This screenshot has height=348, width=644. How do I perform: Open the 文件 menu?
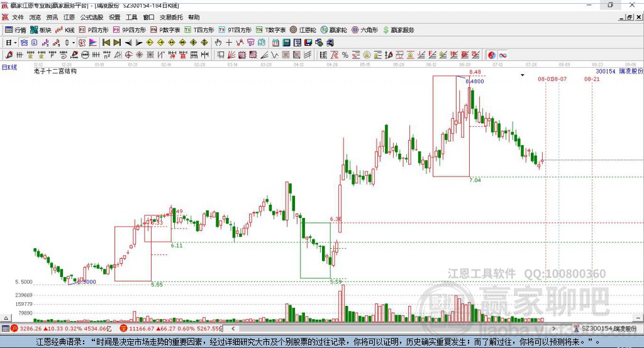[18, 17]
